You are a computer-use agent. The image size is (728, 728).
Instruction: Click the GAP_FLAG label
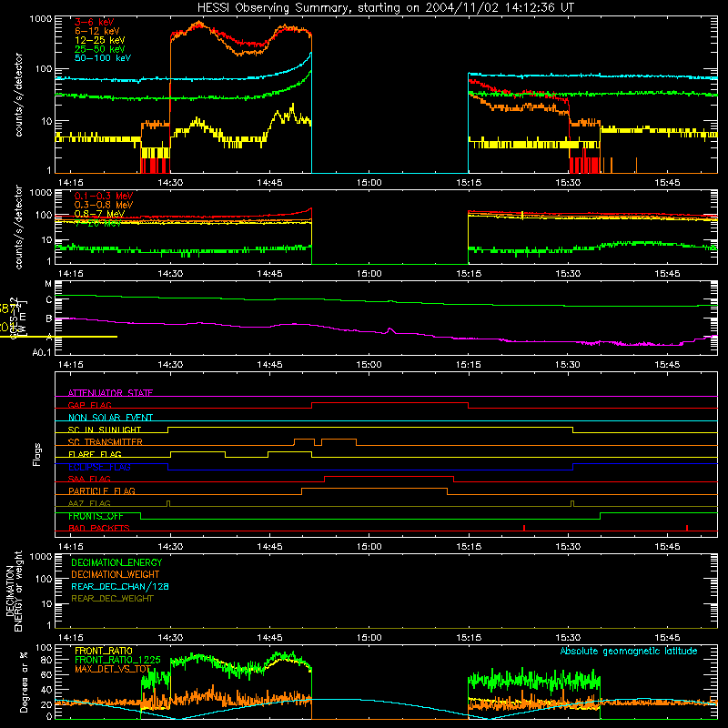click(x=89, y=405)
